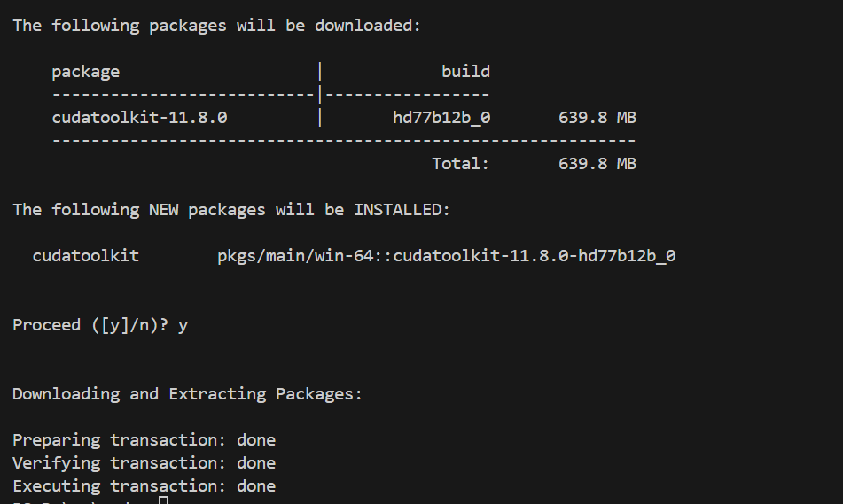843x504 pixels.
Task: Click the dashed line below the package row
Action: [x=343, y=140]
